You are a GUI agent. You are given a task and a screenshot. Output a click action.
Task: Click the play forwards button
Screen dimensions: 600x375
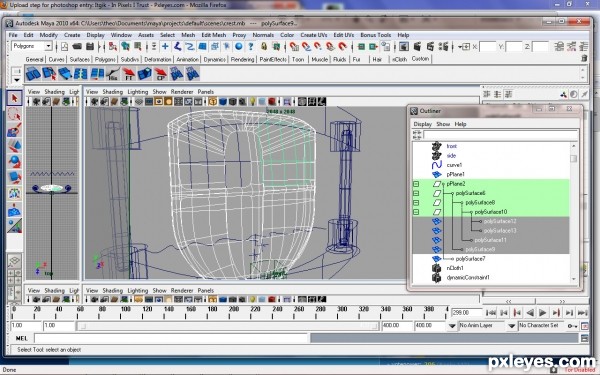point(543,313)
